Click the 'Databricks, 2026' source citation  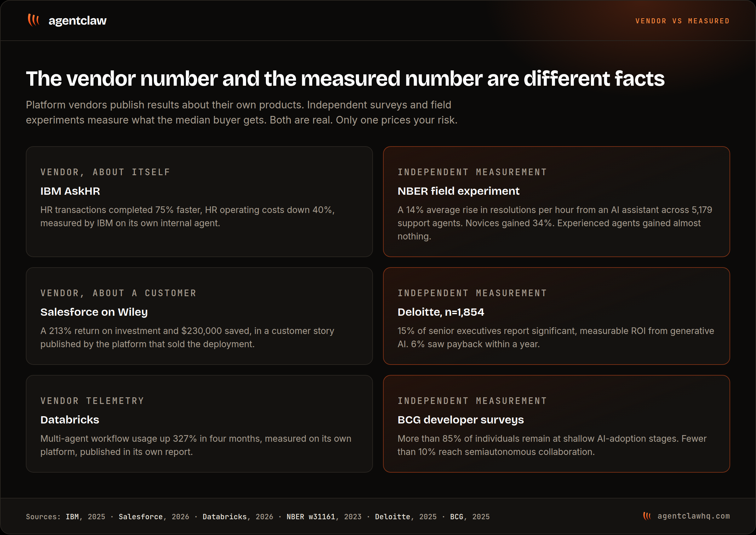tap(238, 516)
